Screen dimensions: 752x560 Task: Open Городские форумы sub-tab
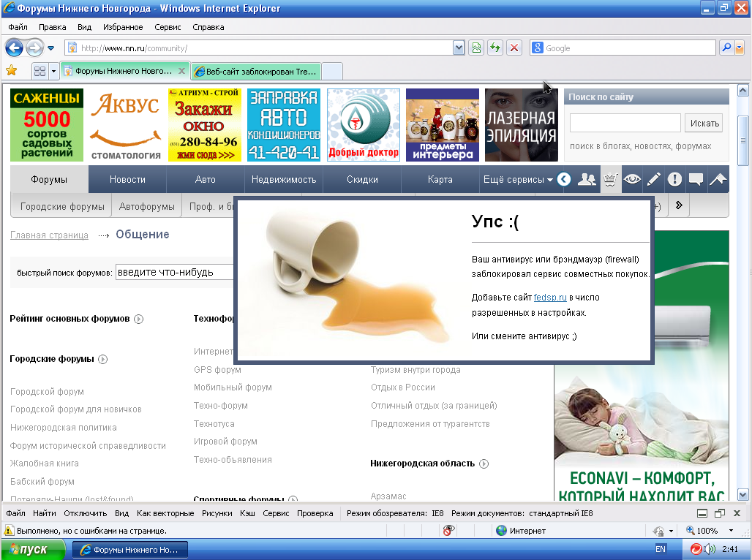(62, 206)
